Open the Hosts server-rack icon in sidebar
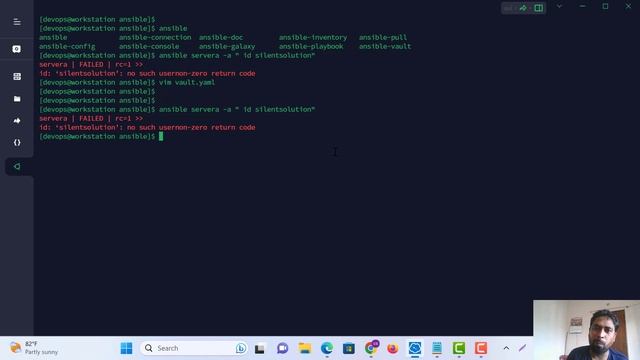Screen dimensions: 640x360 [x=17, y=76]
